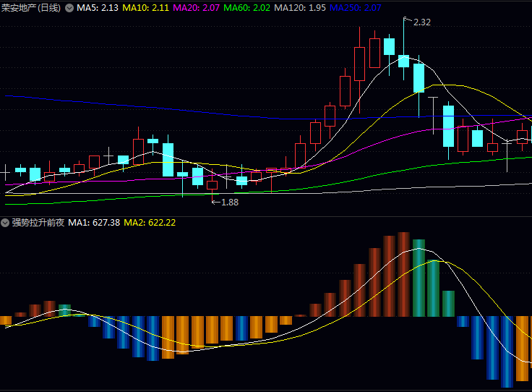Click the indicator's MA1: 627.38 label
Screen dimensions: 532x392
(x=94, y=223)
